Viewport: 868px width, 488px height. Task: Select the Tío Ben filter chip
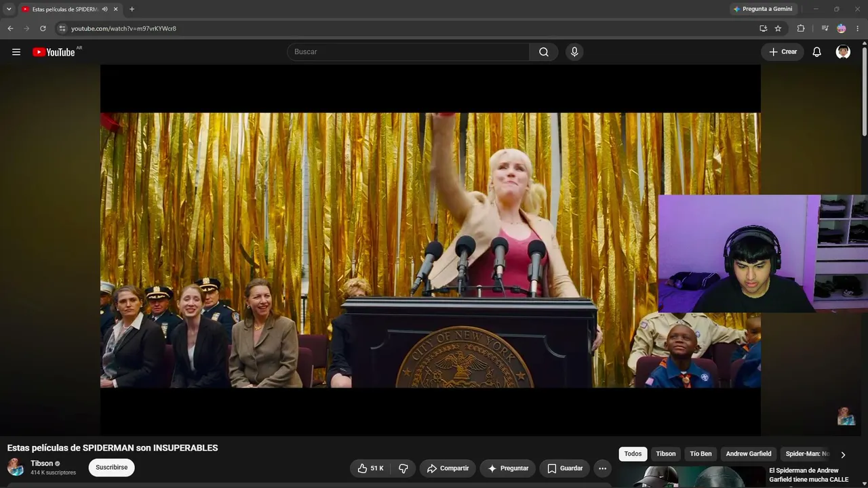[x=701, y=454]
